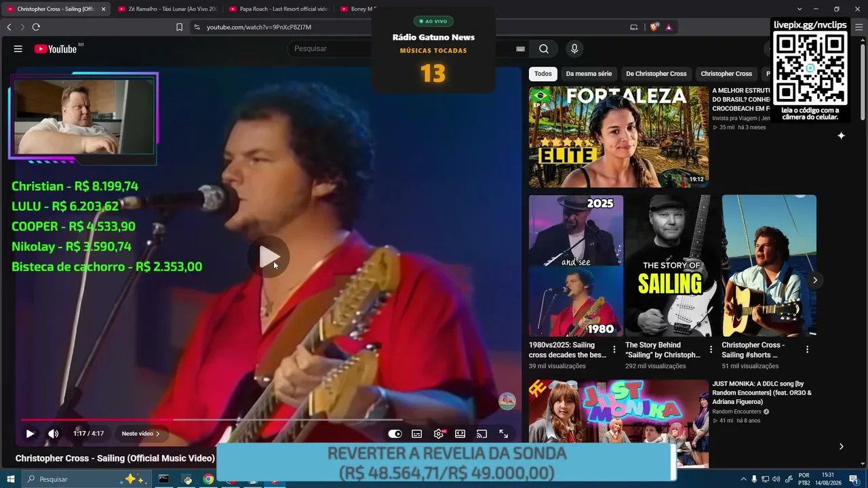Open Chrome from the taskbar
The image size is (868, 488).
tap(208, 479)
